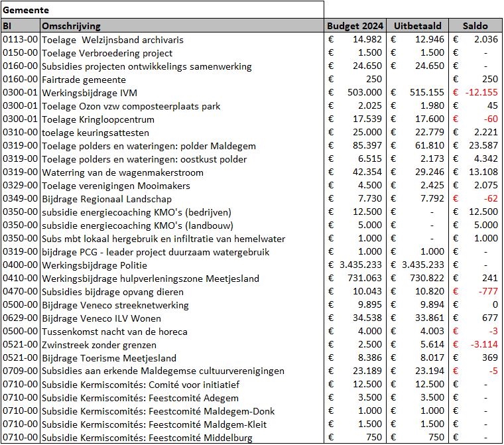Viewport: 504px width, 445px height.
Task: Select Toelage Ozon vzw composteerplaats park
Action: [x=182, y=106]
